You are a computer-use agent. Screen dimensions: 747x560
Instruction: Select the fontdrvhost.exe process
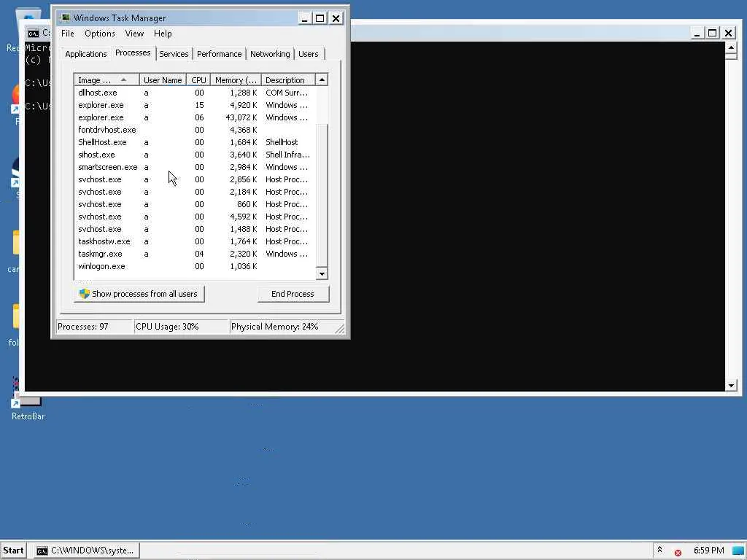[x=195, y=130]
